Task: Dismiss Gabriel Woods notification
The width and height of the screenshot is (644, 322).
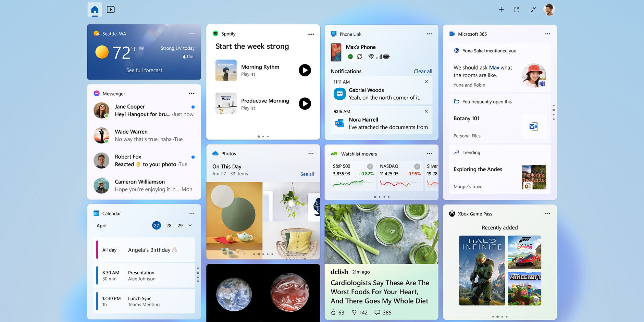Action: (426, 82)
